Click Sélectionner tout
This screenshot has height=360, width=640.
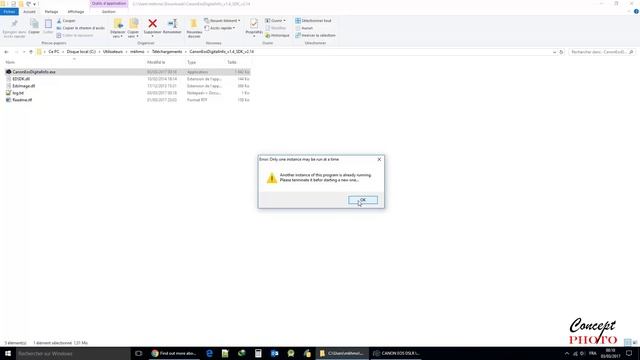pos(313,21)
